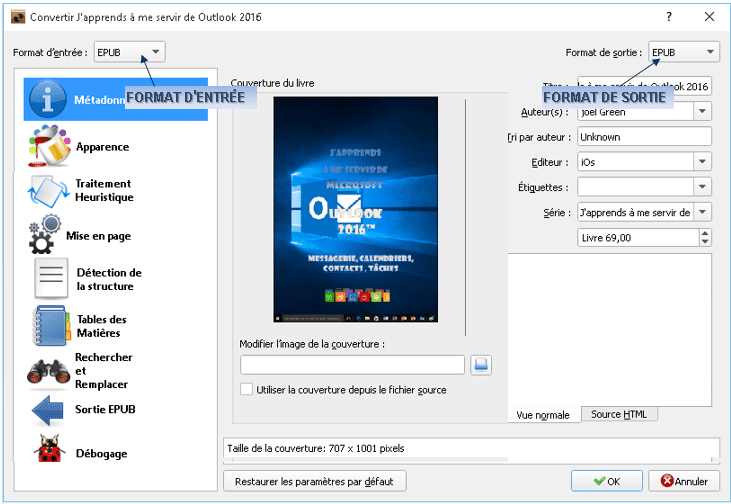The image size is (731, 504).
Task: Select the Apparence label in sidebar
Action: [103, 147]
